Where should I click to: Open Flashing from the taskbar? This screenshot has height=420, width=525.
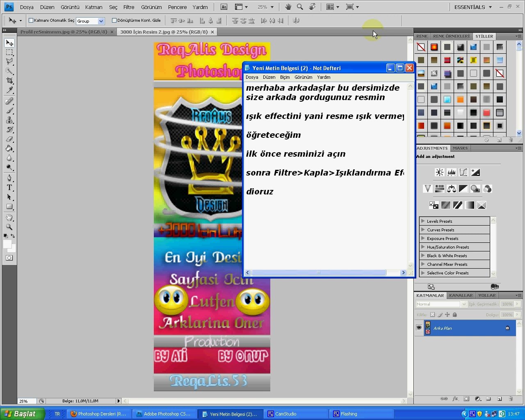point(362,414)
